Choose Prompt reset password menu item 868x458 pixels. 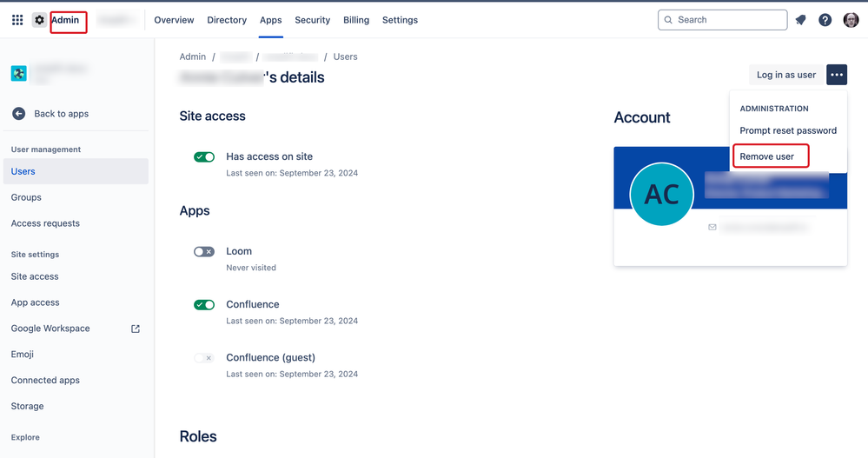pos(788,130)
